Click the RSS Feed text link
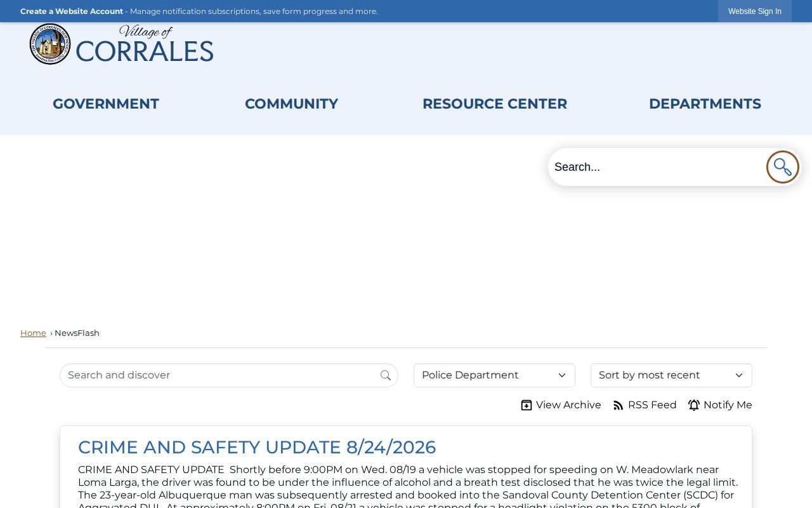This screenshot has width=812, height=508. click(652, 405)
